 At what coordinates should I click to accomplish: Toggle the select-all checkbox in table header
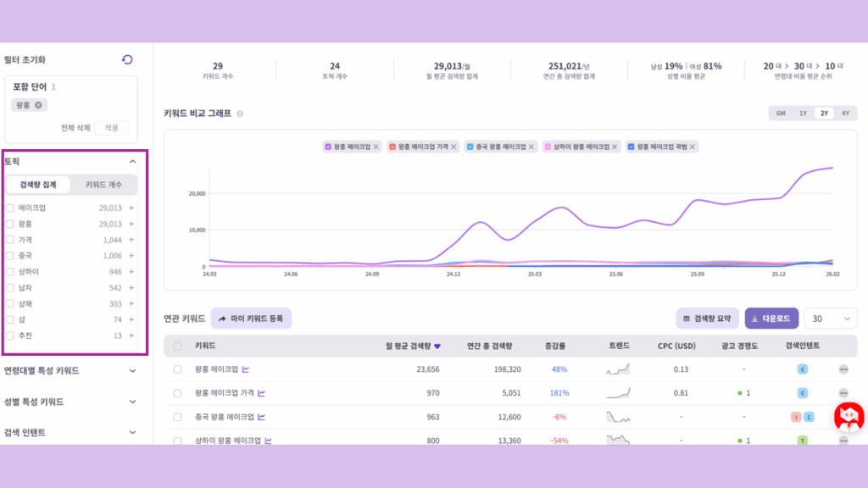point(177,346)
